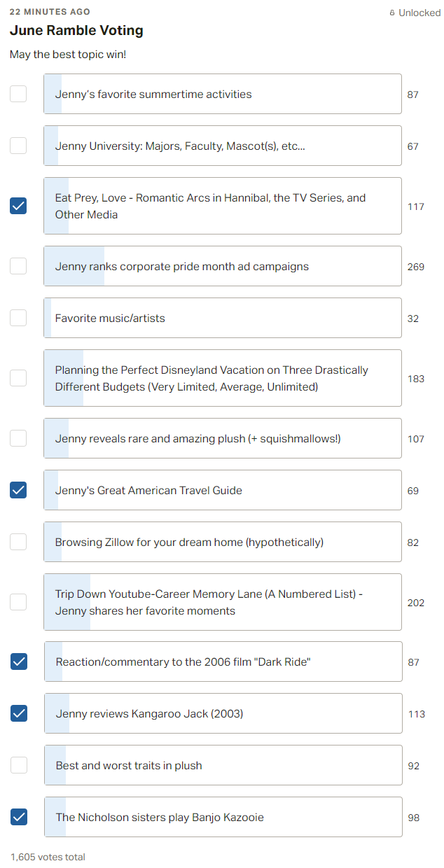Deselect the Kangaroo Jack review checkbox
Image resolution: width=444 pixels, height=868 pixels.
tap(19, 713)
